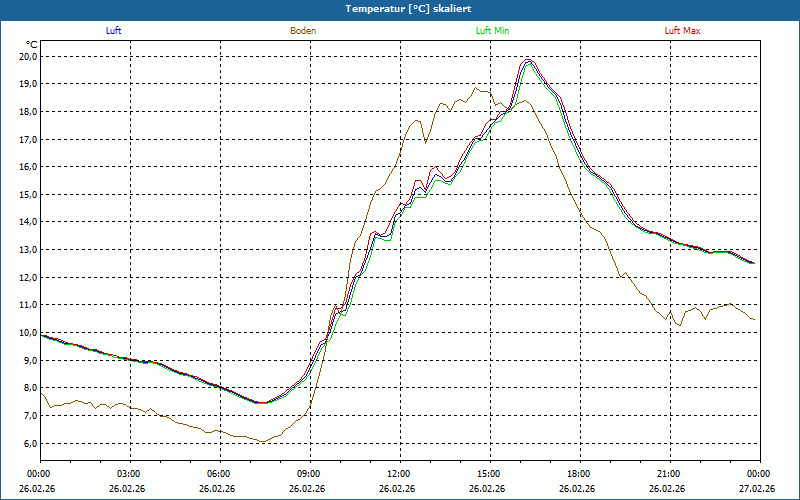Screen dimensions: 800x500
Task: Select the brown 'Boden' legend label
Action: pos(303,31)
